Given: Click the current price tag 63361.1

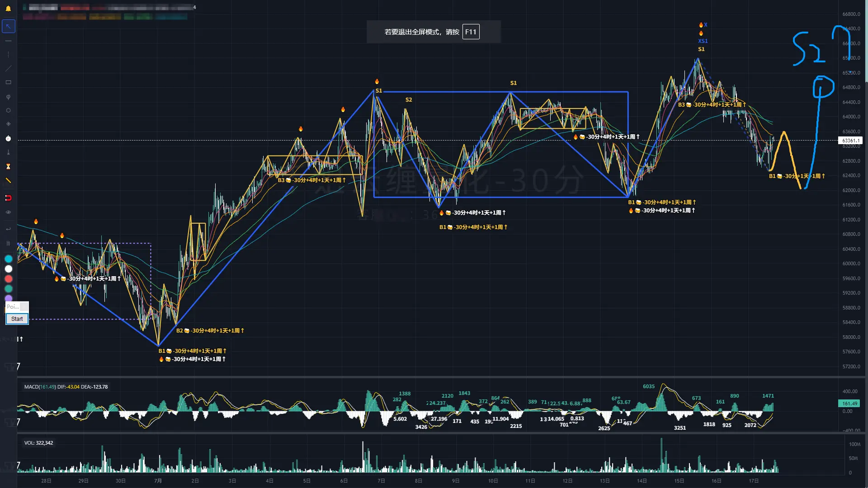Looking at the screenshot, I should tap(850, 141).
